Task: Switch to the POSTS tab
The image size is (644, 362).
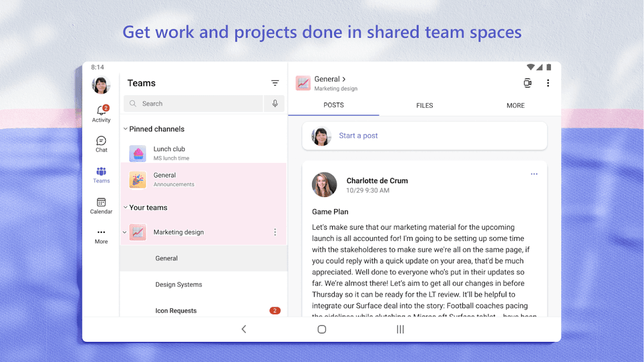Action: [334, 105]
